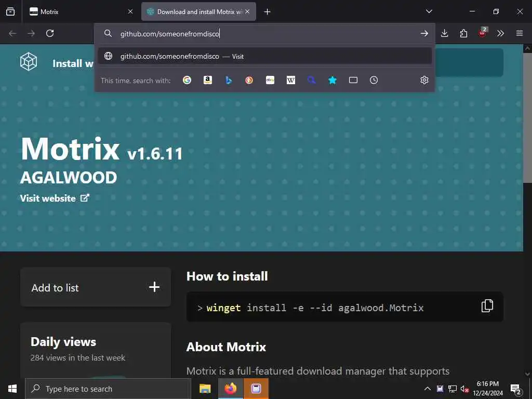Open the Extensions menu
This screenshot has height=399, width=532.
463,33
